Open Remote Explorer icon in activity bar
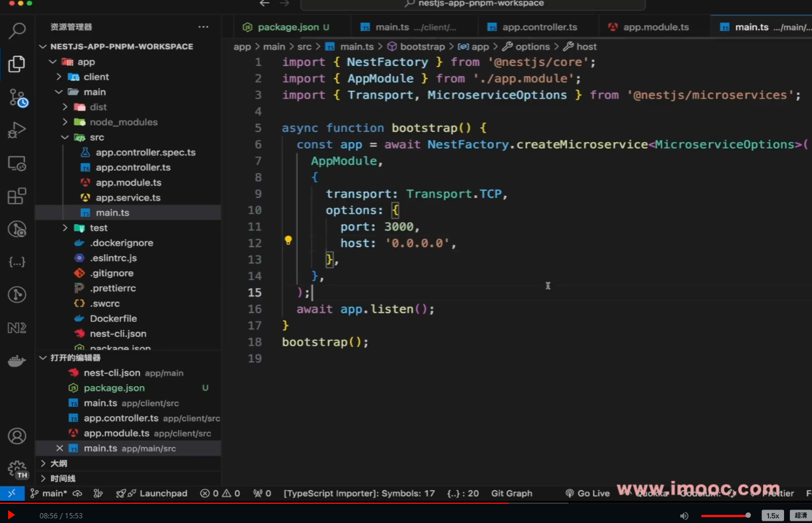The width and height of the screenshot is (812, 523). pyautogui.click(x=17, y=164)
